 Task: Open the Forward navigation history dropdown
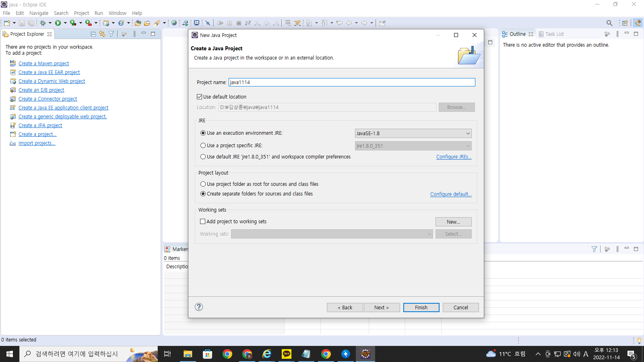pyautogui.click(x=372, y=23)
